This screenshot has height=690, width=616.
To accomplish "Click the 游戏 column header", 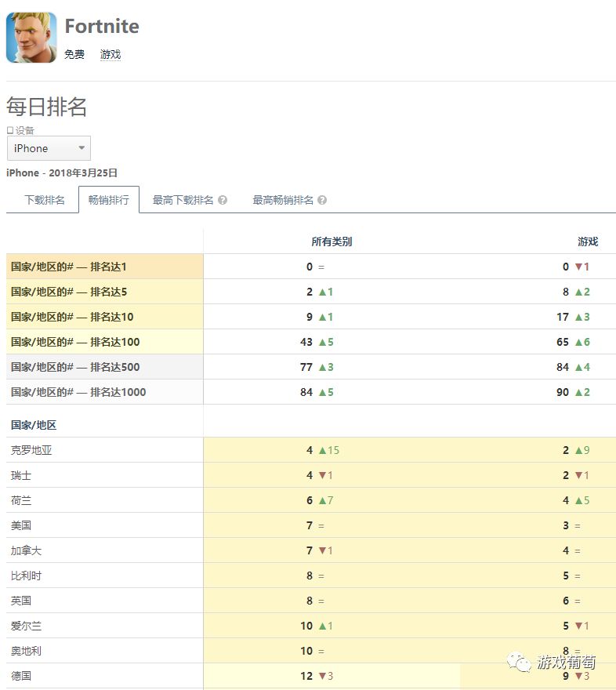I will point(588,241).
